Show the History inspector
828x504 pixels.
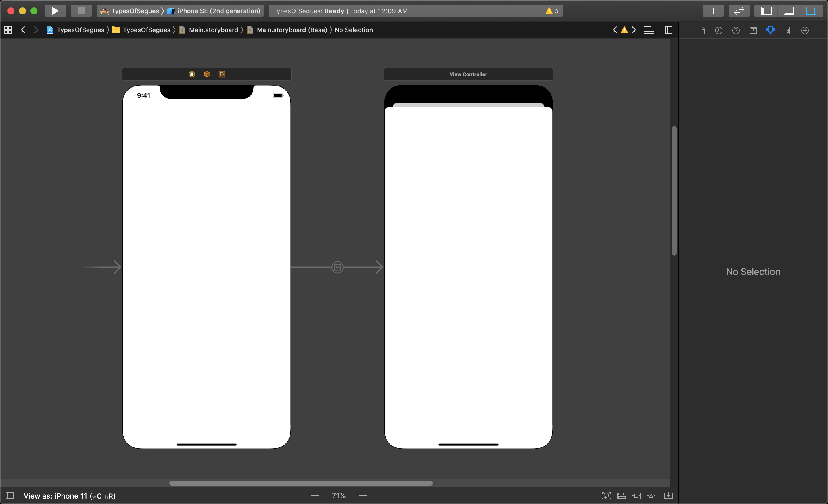click(718, 30)
